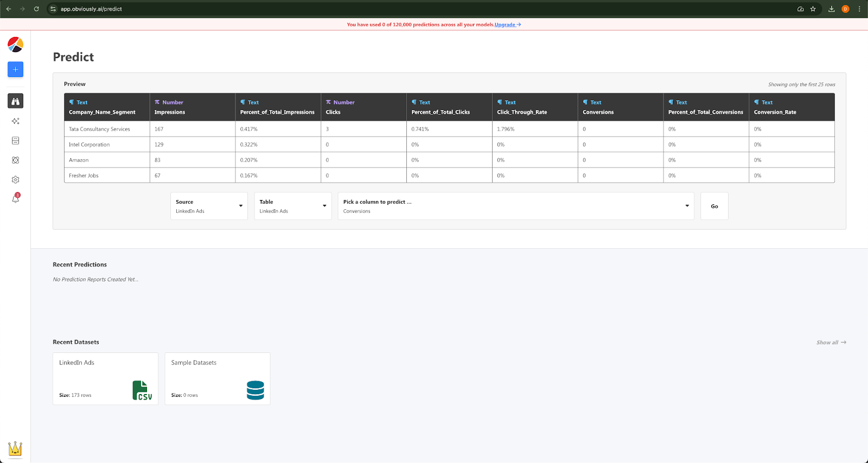Open the Table dropdown
This screenshot has width=868, height=463.
pos(293,206)
